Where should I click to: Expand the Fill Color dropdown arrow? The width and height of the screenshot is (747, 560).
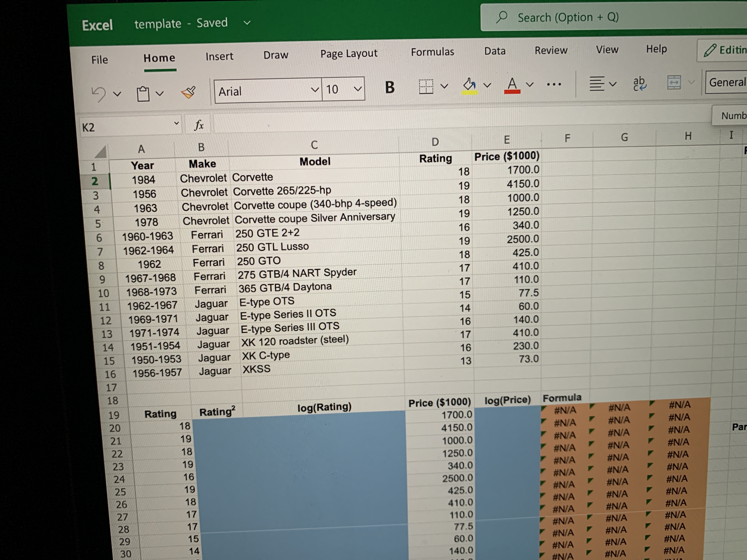(487, 85)
